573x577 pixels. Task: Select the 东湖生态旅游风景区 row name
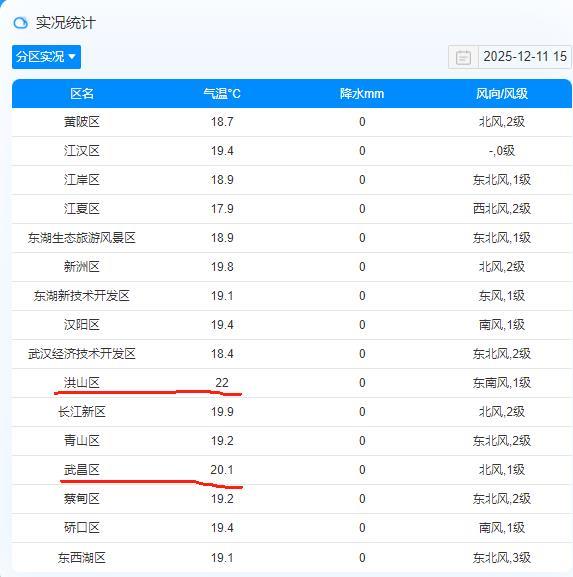coord(82,238)
